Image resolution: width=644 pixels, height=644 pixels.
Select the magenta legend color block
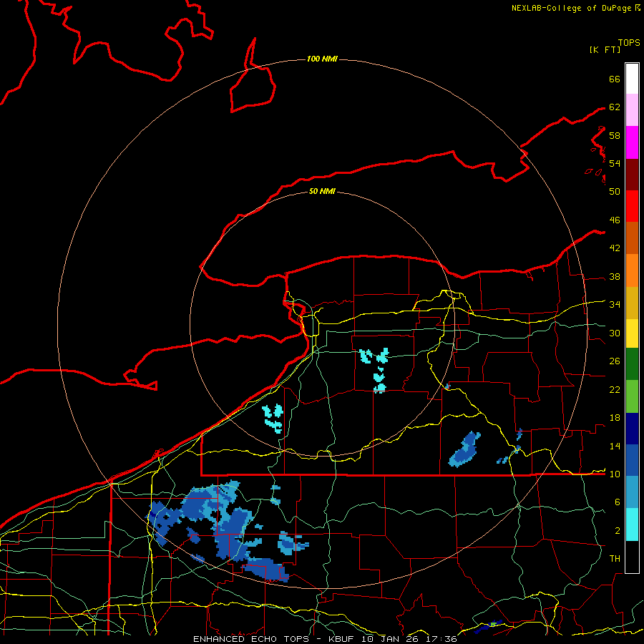(x=632, y=142)
